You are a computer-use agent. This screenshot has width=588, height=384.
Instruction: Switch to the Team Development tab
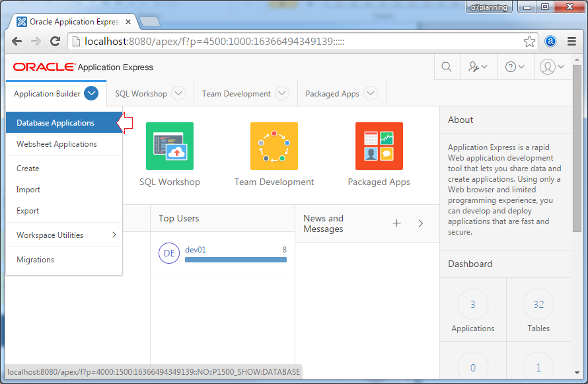pyautogui.click(x=237, y=94)
